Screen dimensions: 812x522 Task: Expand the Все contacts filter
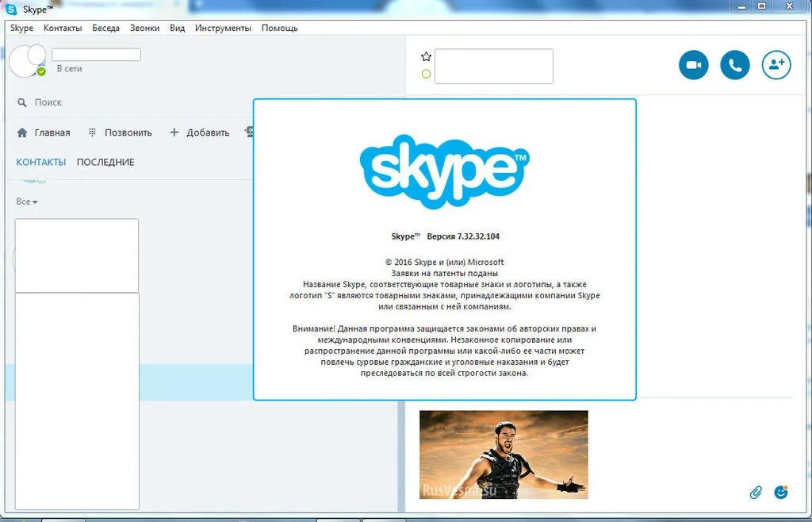(27, 202)
